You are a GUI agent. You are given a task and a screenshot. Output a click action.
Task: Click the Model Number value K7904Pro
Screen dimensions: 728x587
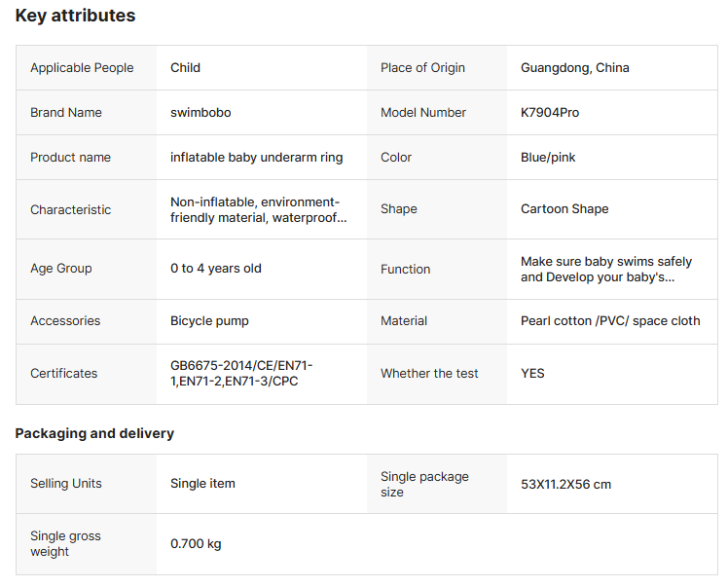point(550,112)
